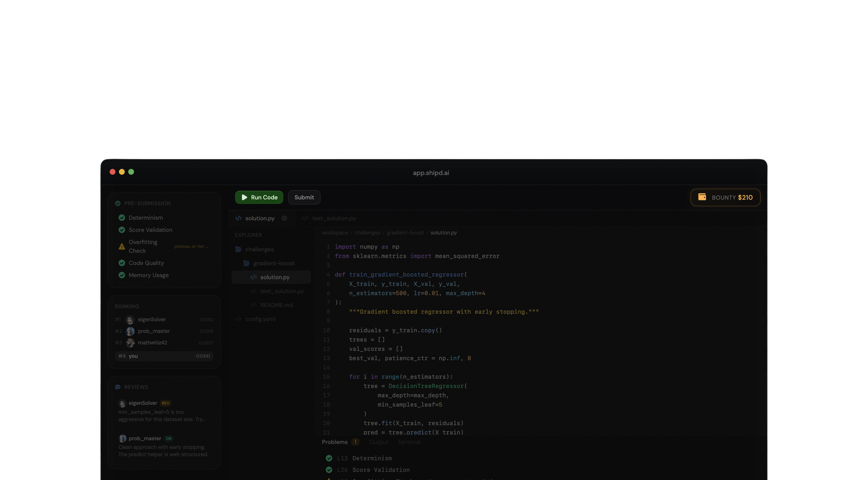Open mathwhiz42 ranking row
Screen dimensions: 868x480
(164, 342)
